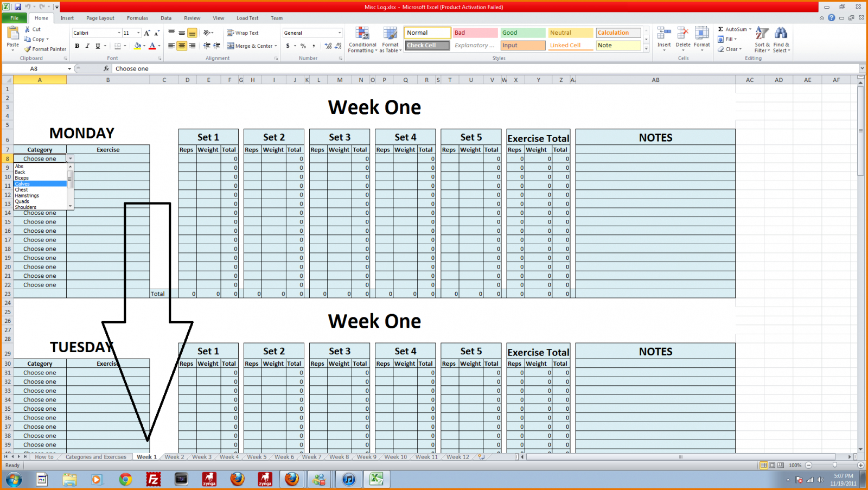Apply the Accounting dollar number format
Screen dimensions: 868x490
[x=288, y=46]
